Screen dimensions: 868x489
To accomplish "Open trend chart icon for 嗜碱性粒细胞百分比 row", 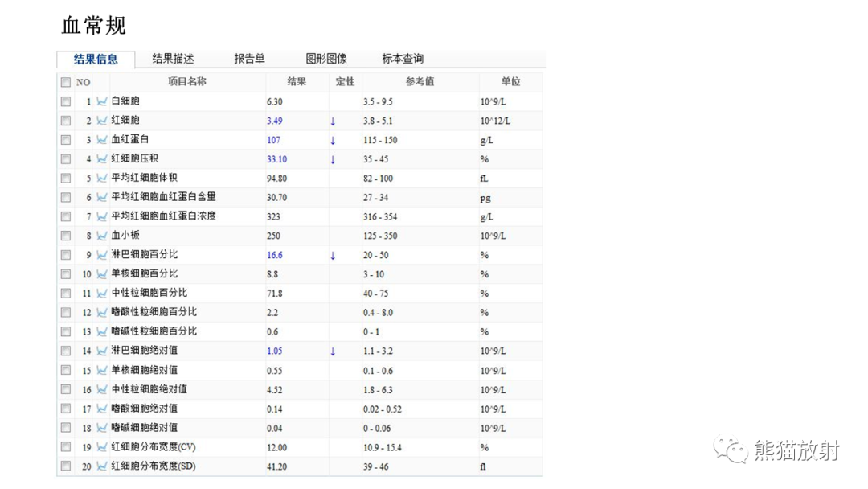I will [102, 331].
